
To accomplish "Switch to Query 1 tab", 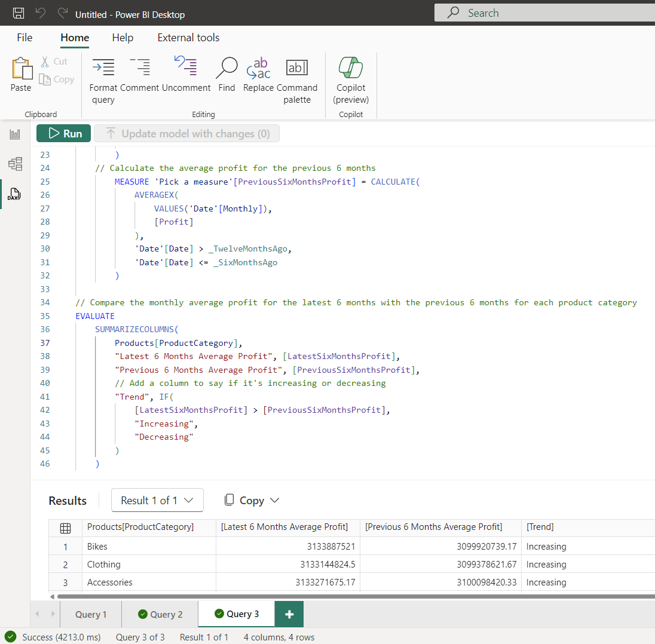I will (91, 614).
